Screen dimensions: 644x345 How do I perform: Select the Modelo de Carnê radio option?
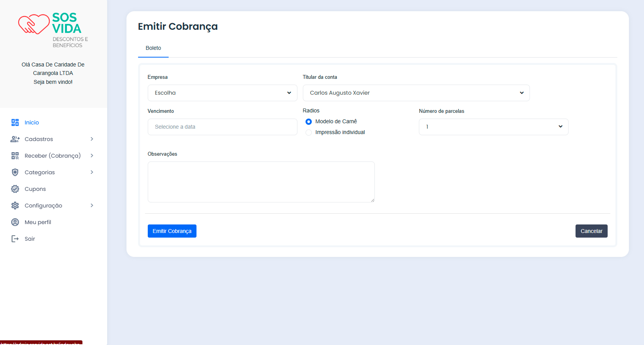point(309,122)
